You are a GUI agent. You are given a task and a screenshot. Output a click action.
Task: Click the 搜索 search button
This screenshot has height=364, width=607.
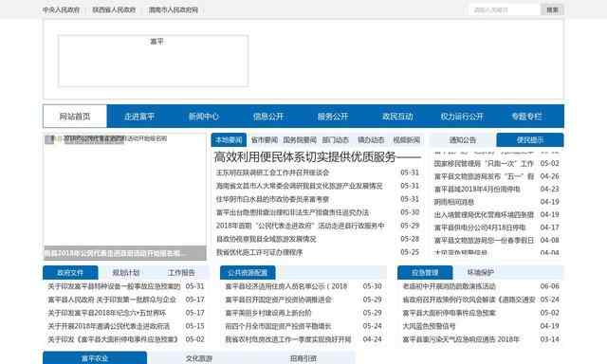coord(552,9)
